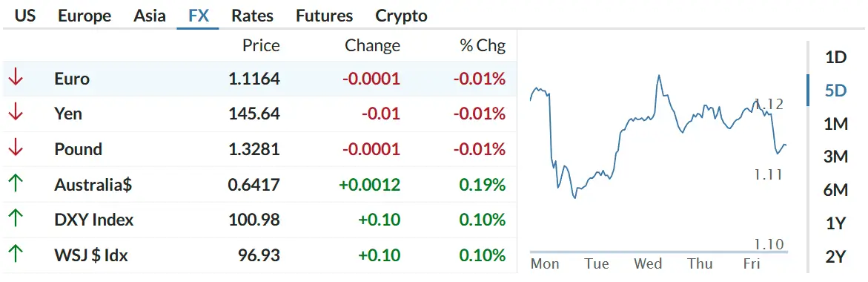
Task: Click the green up arrow beside DXY Index
Action: tap(16, 220)
